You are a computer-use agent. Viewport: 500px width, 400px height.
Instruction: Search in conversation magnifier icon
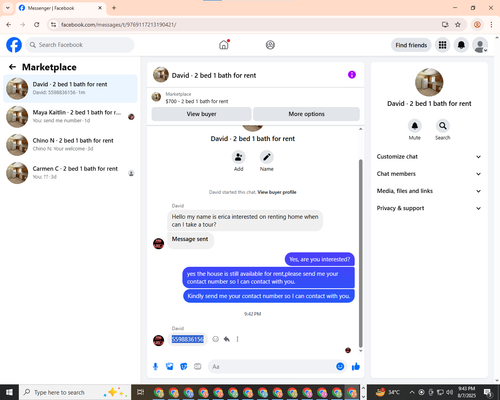click(443, 126)
